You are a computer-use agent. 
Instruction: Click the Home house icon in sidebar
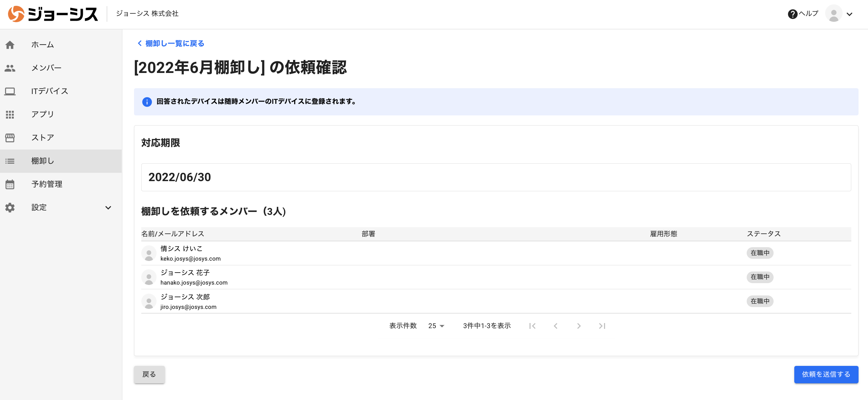(10, 45)
